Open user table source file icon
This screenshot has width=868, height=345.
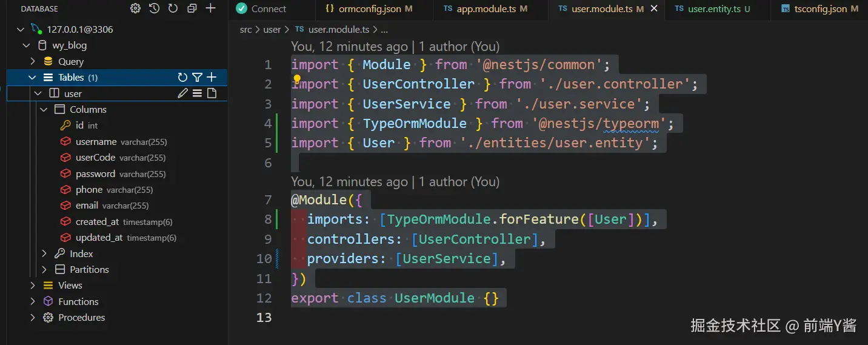click(x=212, y=93)
